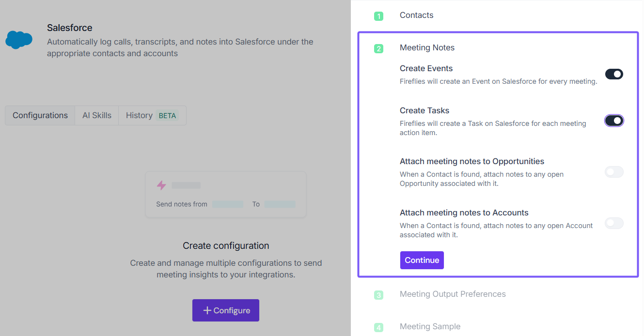644x336 pixels.
Task: Click the configuration preview card thumbnail
Action: [x=226, y=194]
